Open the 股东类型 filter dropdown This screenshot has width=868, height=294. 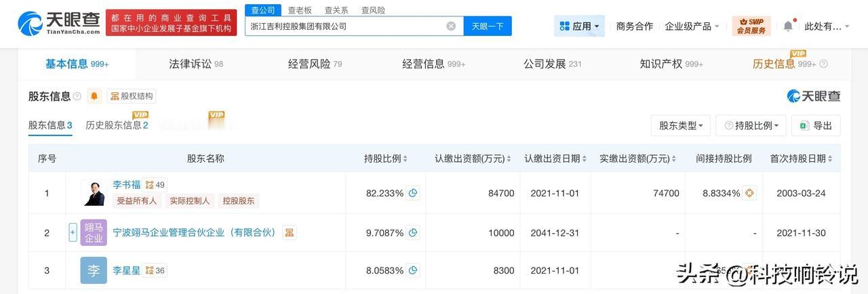pos(681,125)
